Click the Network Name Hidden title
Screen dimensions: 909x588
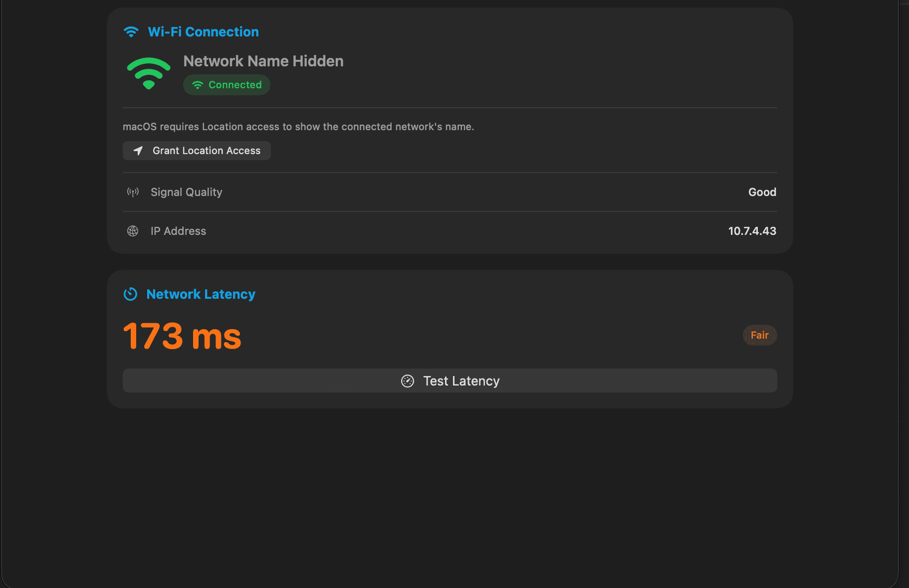click(x=263, y=61)
